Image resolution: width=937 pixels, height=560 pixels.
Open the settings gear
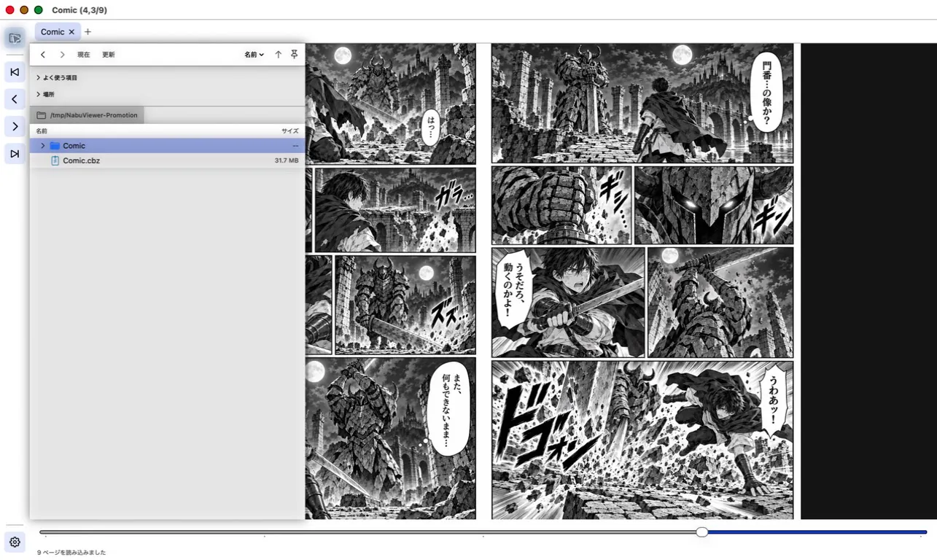[15, 542]
